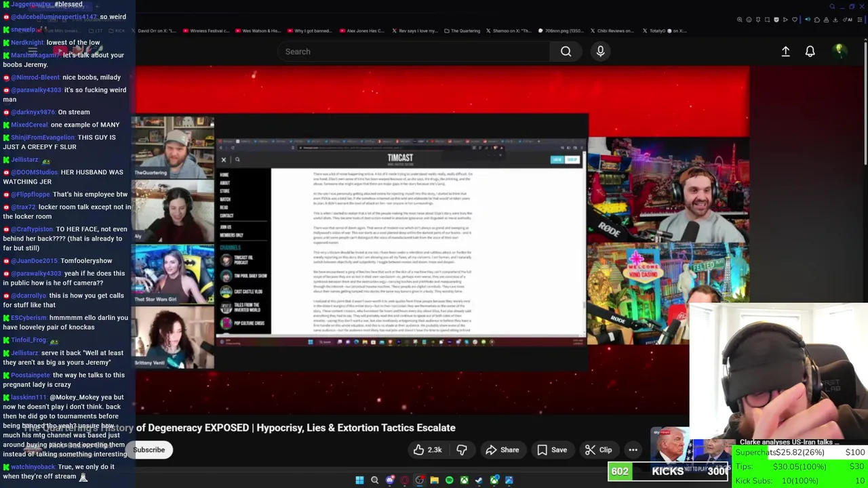Click the page vertical scrollbar on right edge

[x=865, y=102]
